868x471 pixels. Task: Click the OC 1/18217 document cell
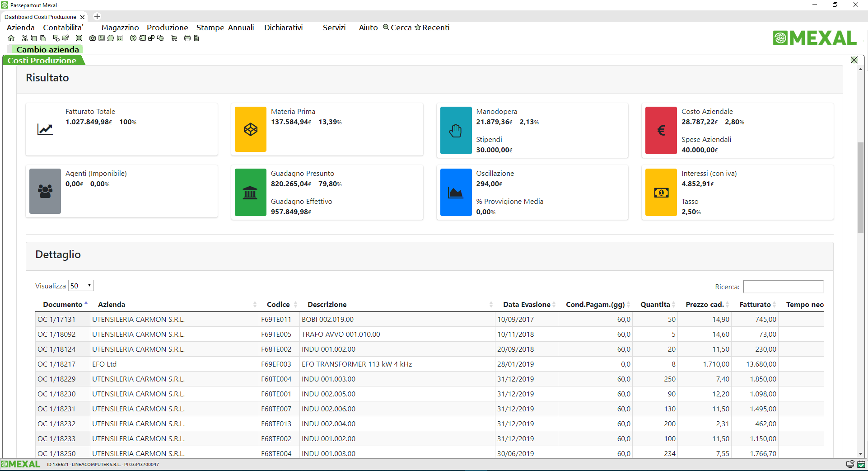pos(62,364)
